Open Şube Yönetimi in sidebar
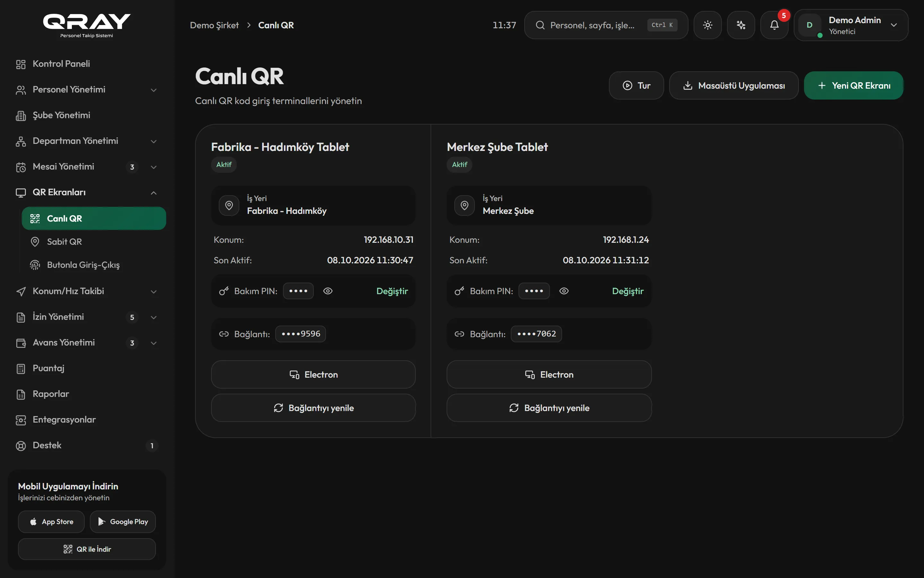 87,116
